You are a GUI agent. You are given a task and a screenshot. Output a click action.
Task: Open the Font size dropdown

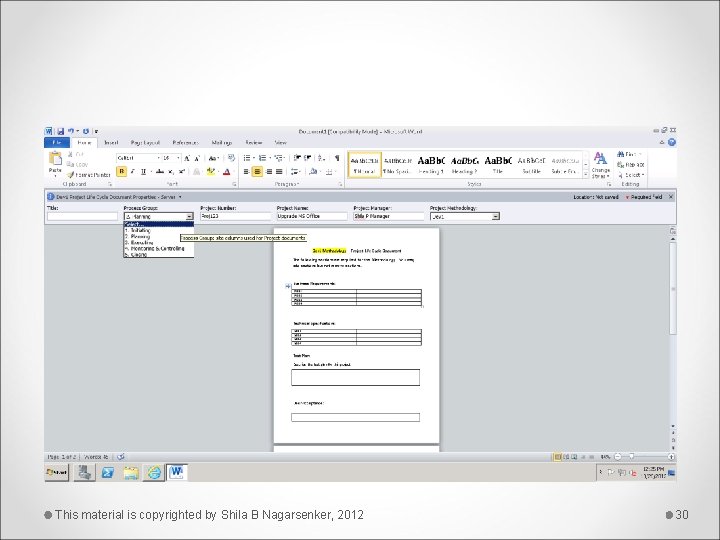[178, 158]
